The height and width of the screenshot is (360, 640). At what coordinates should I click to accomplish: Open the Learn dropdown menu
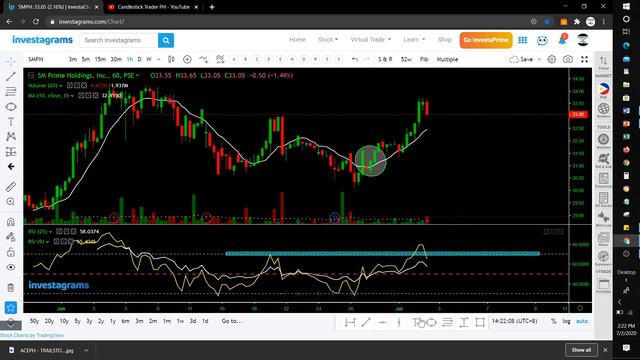414,40
